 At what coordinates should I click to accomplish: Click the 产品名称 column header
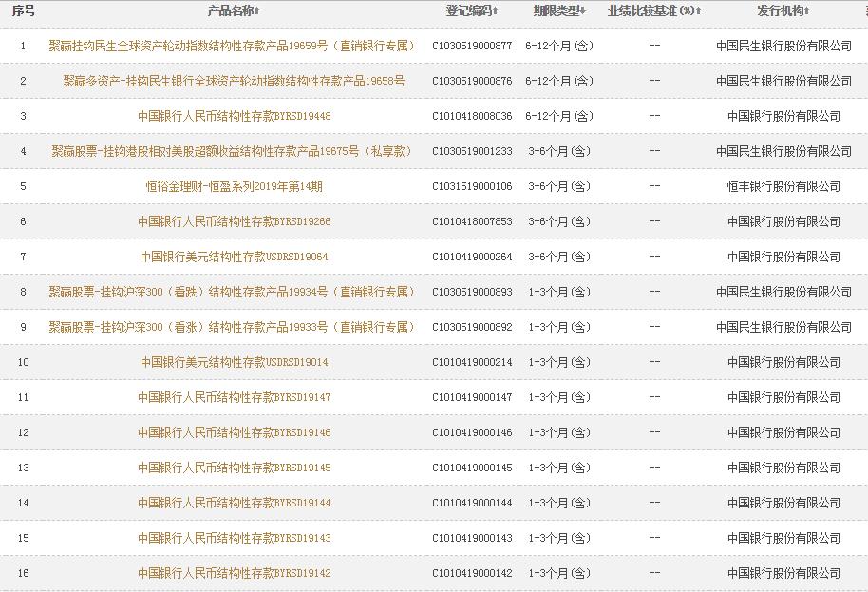point(237,10)
